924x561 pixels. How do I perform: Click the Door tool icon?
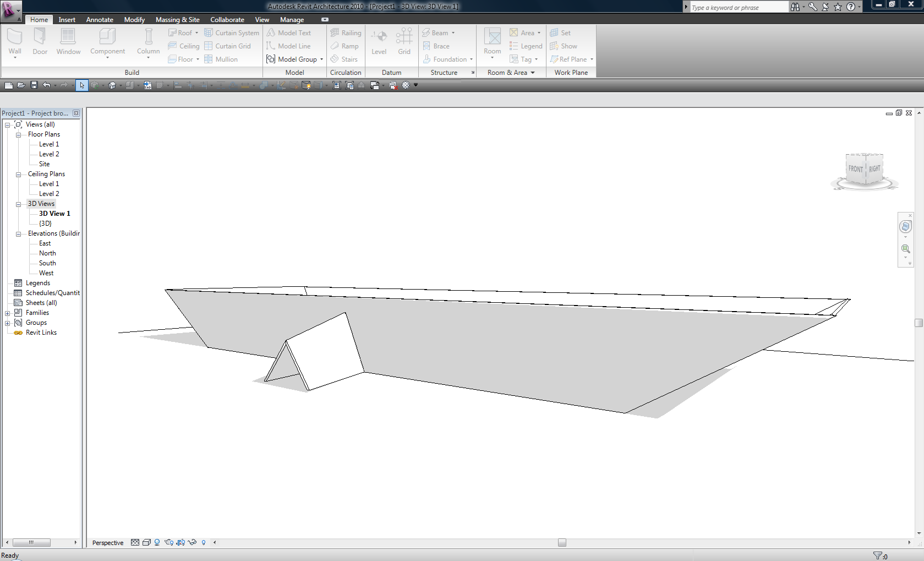point(40,37)
